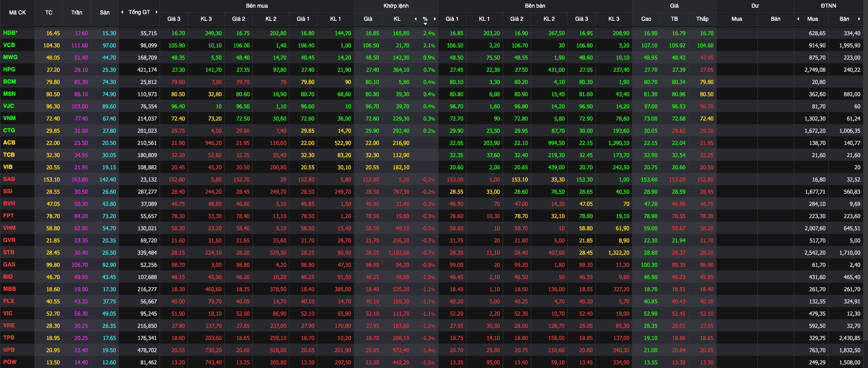
Task: Open the PLX stock symbol
Action: pos(9,301)
